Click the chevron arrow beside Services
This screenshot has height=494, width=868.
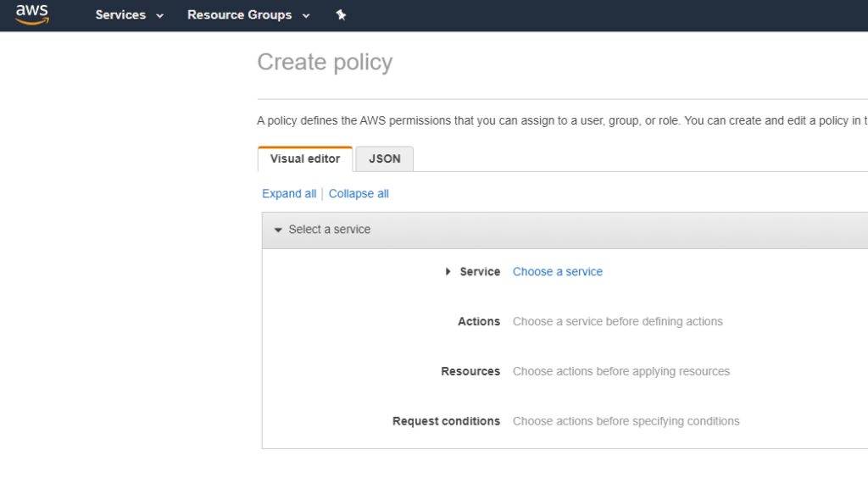tap(160, 16)
